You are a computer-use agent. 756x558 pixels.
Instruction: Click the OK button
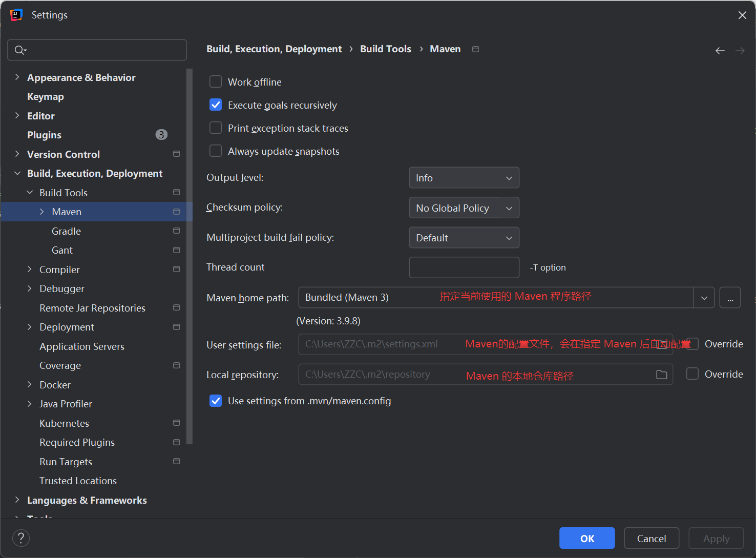click(587, 538)
